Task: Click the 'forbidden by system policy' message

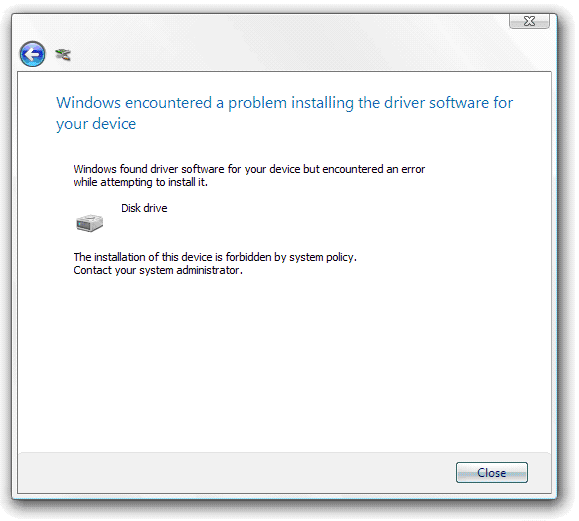Action: (215, 257)
